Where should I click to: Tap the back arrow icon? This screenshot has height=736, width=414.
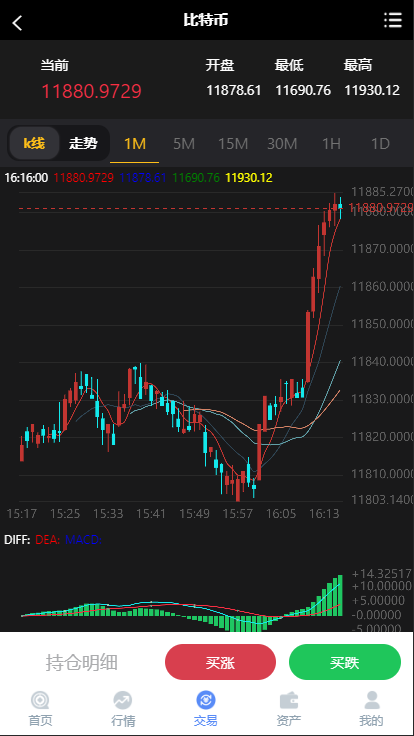pos(17,22)
